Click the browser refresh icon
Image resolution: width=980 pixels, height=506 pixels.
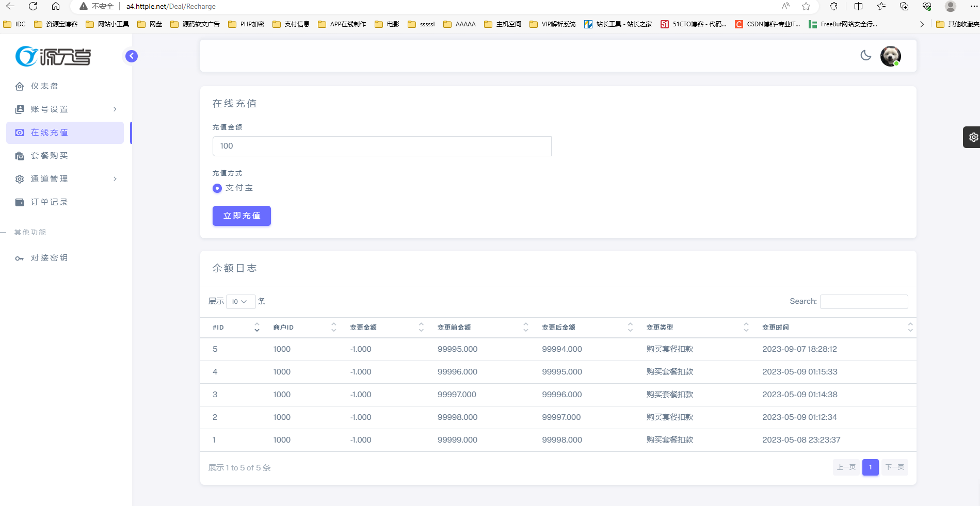(33, 6)
